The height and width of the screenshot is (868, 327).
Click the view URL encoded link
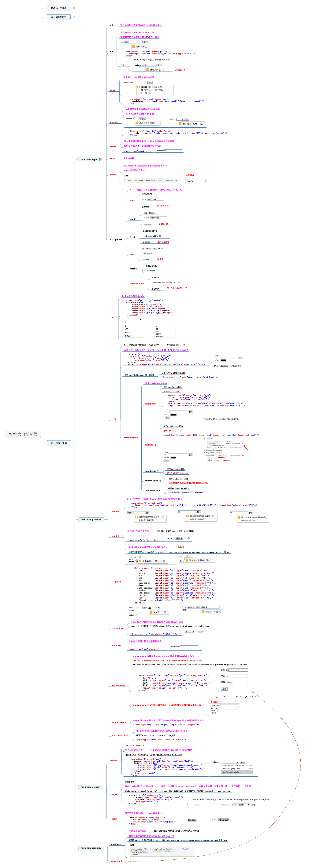(x=237, y=456)
